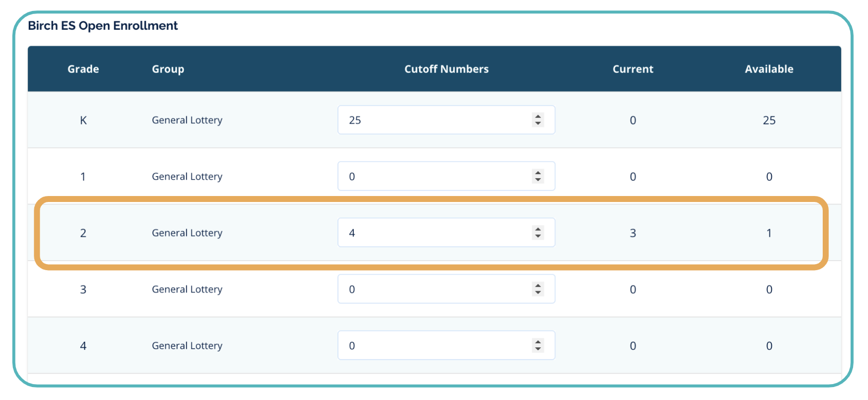Viewport: 868px width, 400px height.
Task: Decrement the Grade 2 cutoff number
Action: click(538, 236)
